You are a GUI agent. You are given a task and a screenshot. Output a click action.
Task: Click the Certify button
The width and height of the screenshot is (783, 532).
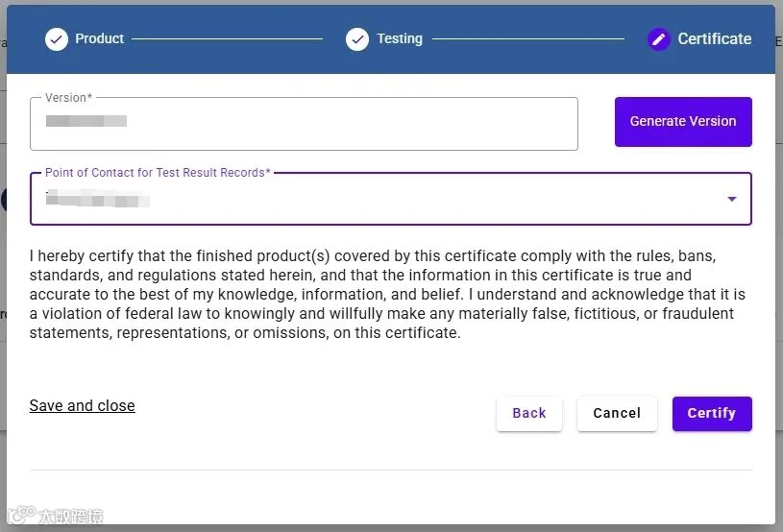click(712, 413)
